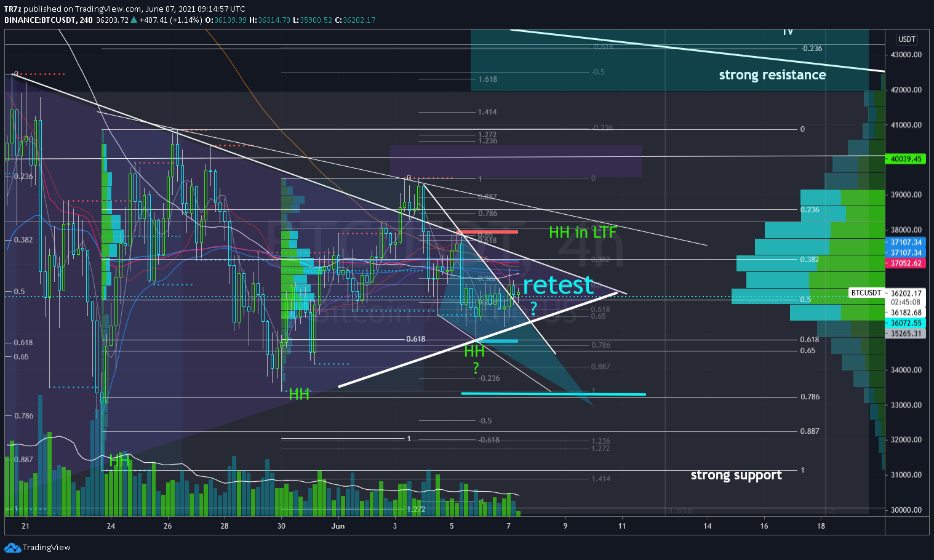
Task: Select date 16 on the time axis
Action: [764, 526]
